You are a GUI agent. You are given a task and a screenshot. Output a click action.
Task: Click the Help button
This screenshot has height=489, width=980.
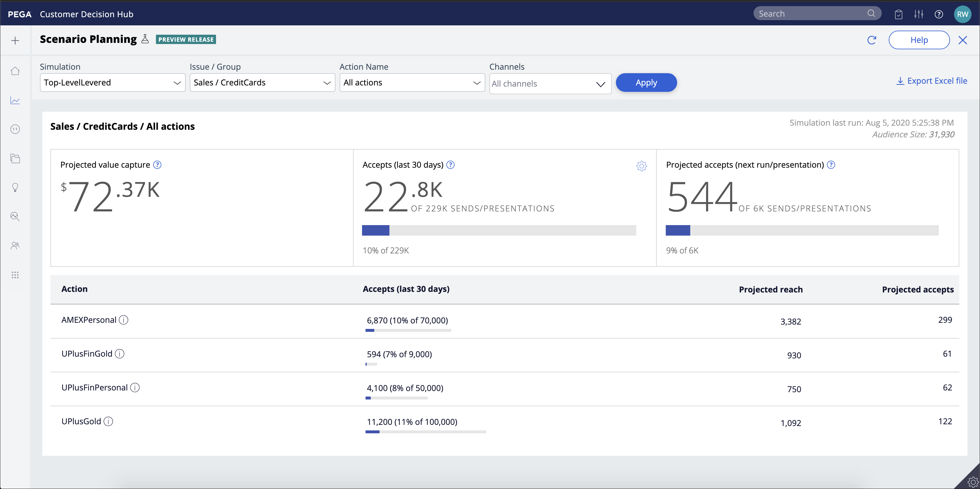(919, 40)
